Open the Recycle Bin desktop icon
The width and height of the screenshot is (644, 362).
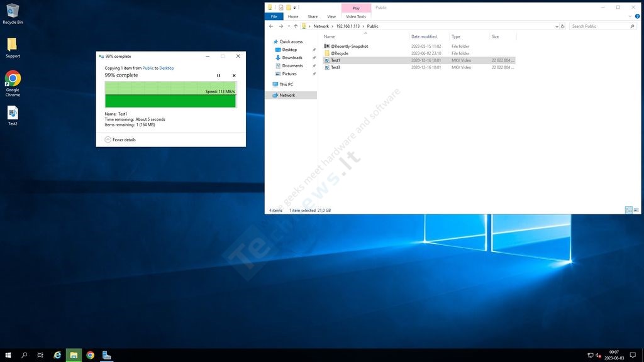click(x=13, y=14)
